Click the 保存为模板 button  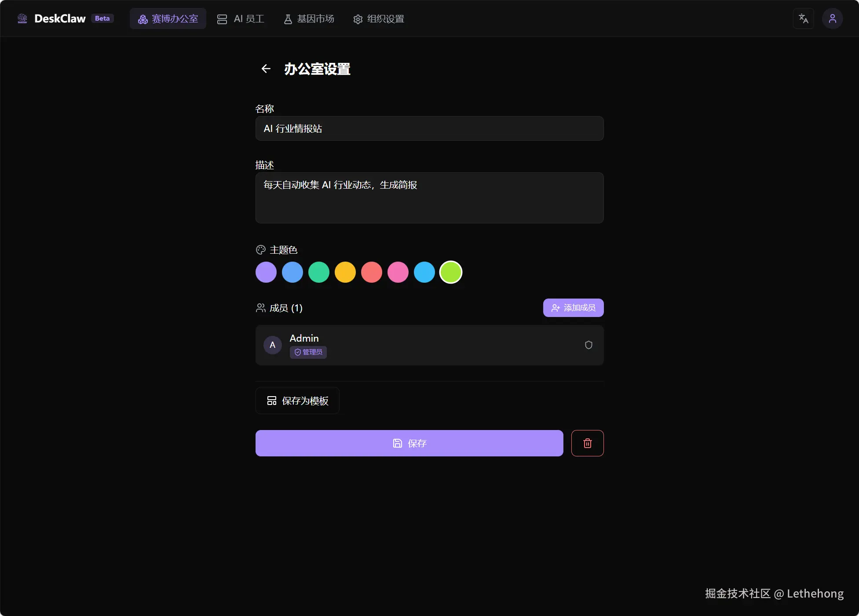(x=297, y=401)
